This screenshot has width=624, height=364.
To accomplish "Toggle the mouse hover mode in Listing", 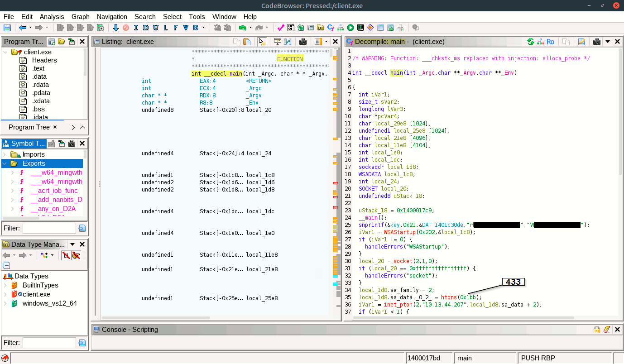I will (261, 42).
